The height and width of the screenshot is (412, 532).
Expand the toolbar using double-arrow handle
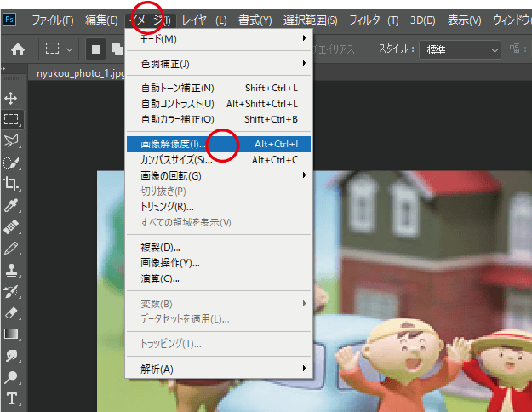click(x=3, y=68)
